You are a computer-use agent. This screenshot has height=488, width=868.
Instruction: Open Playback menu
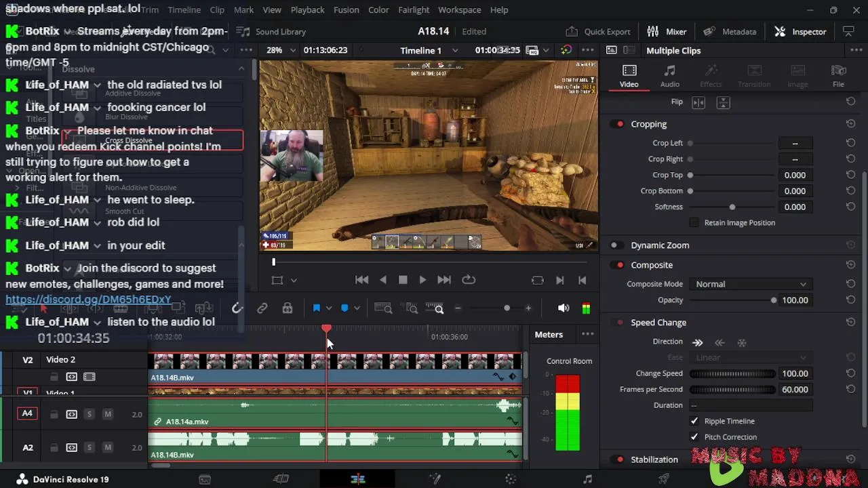pos(308,9)
